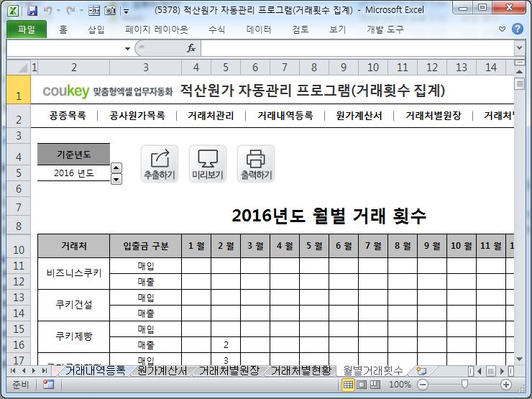This screenshot has width=532, height=399.
Task: Open the 데이터 ribbon tab
Action: (x=259, y=29)
